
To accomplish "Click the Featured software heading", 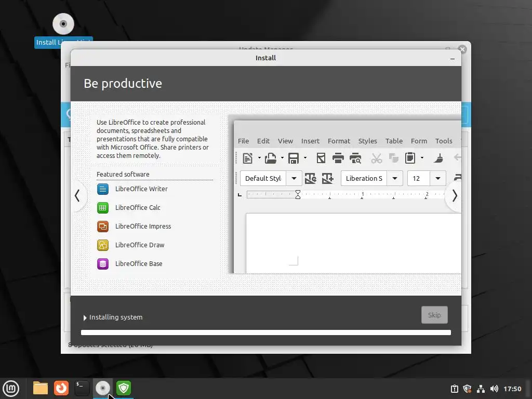I will tap(123, 174).
